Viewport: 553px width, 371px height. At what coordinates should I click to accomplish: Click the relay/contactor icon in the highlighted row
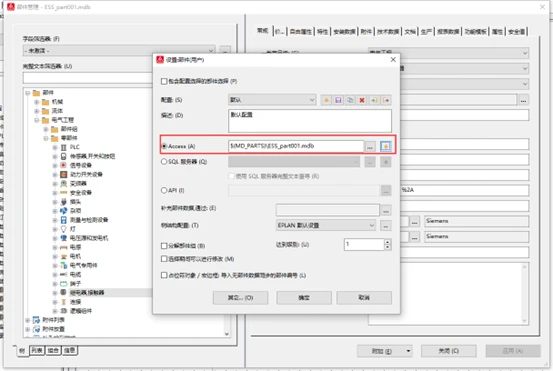(63, 292)
